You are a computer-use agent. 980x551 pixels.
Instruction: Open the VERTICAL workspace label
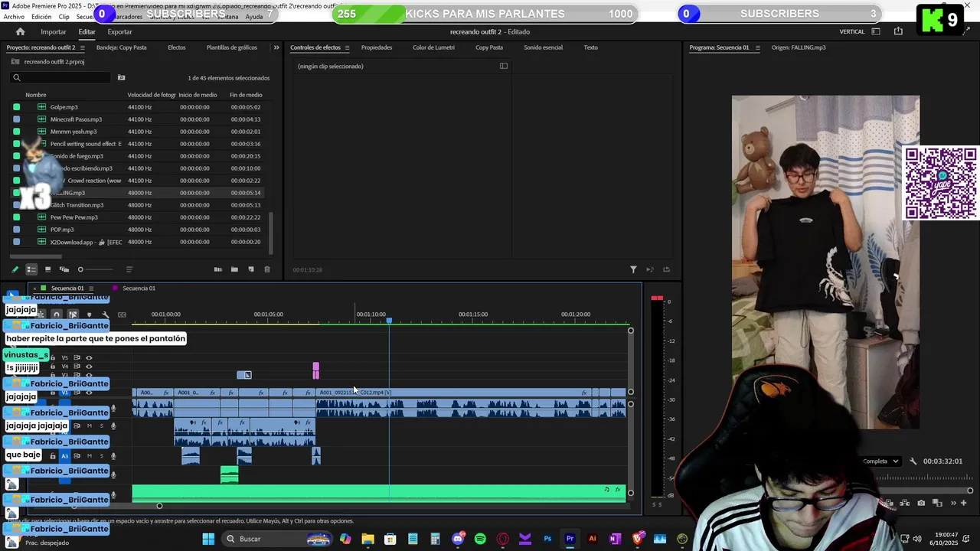tap(852, 31)
